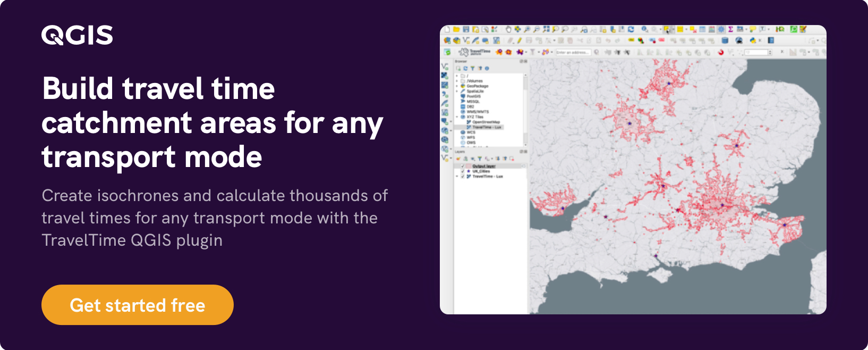Select TravelTime - Lux under XYZ Tiles
Viewport: 868px width, 350px height.
(x=487, y=127)
